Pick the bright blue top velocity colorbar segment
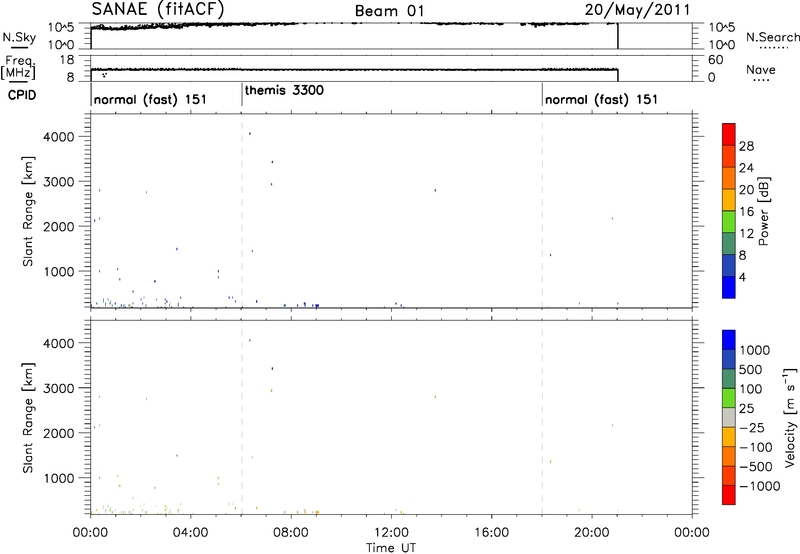The image size is (800, 554). (729, 340)
